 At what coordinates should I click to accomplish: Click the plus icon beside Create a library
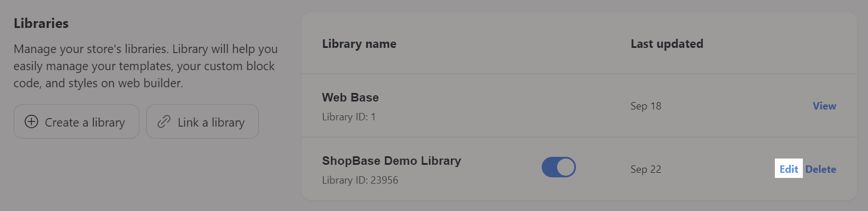click(31, 122)
